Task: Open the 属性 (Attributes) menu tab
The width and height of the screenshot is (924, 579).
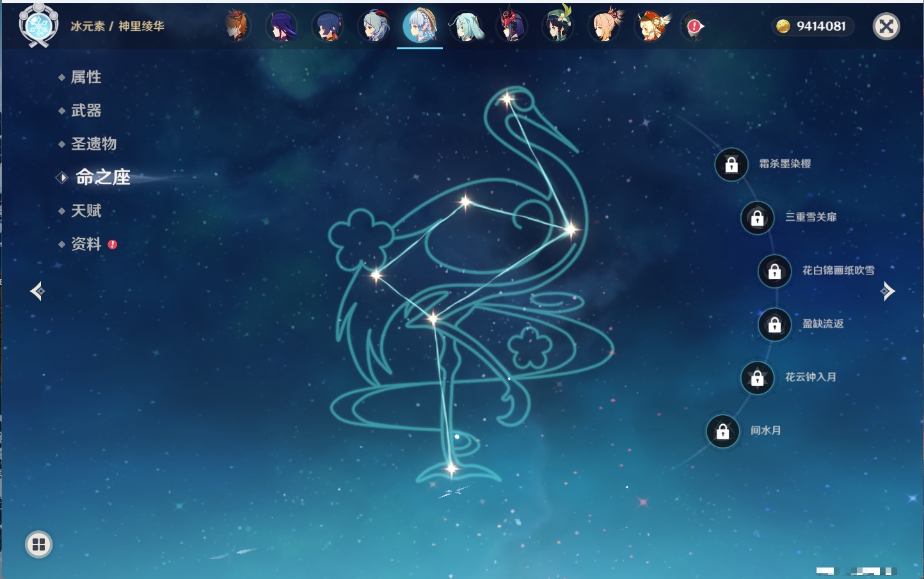Action: (x=86, y=77)
